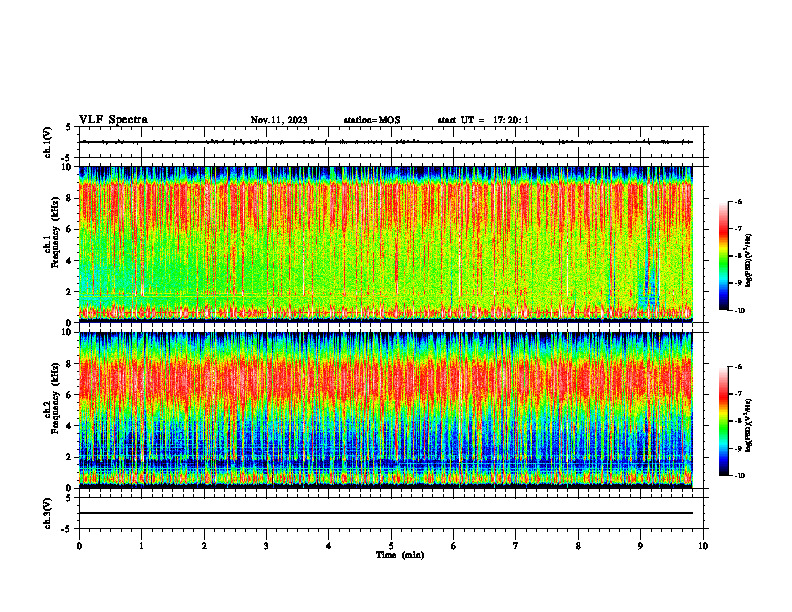
Task: Click the ch.1 color scale bar
Action: [x=724, y=256]
